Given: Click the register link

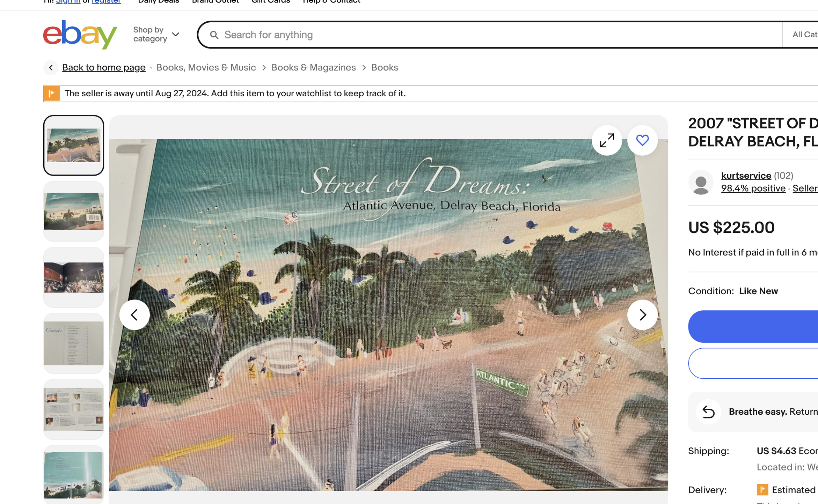Looking at the screenshot, I should [106, 2].
